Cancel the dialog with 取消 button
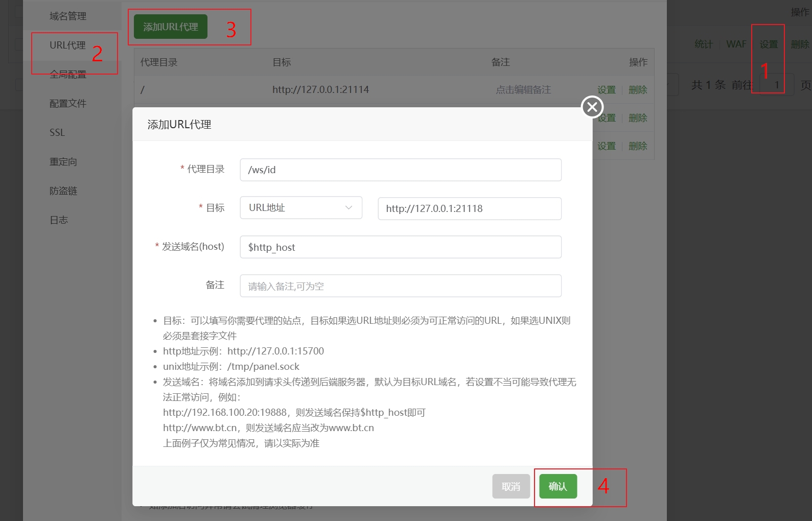Image resolution: width=812 pixels, height=521 pixels. pos(511,486)
